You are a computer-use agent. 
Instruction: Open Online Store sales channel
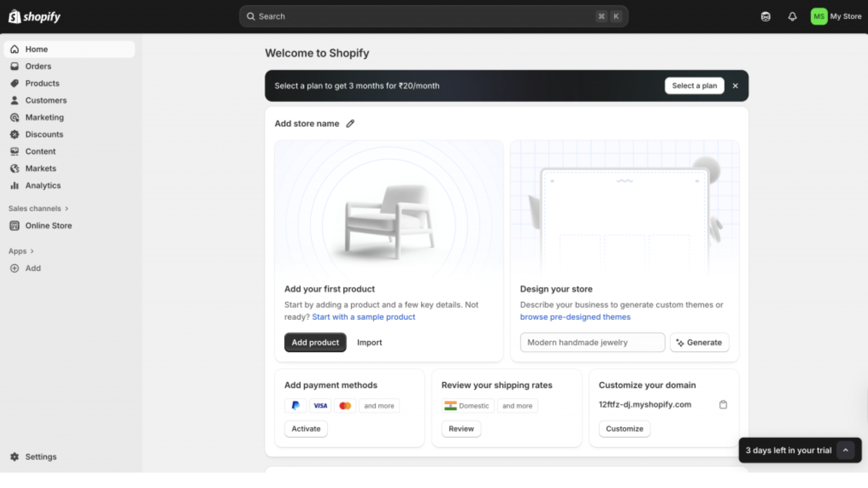[48, 225]
